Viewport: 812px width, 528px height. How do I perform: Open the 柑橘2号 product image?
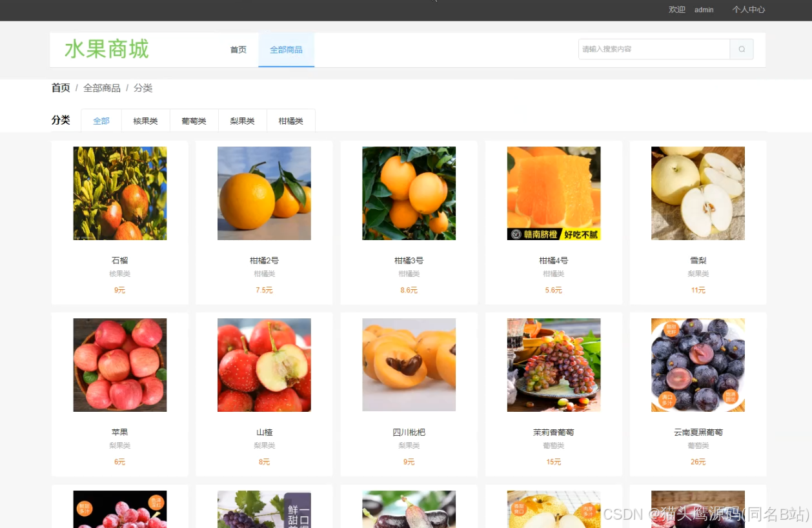pyautogui.click(x=265, y=193)
